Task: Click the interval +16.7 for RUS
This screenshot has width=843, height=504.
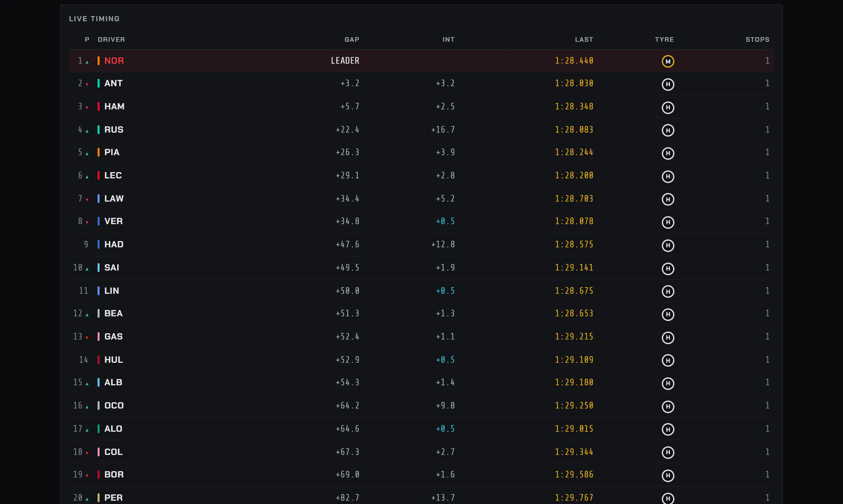Action: 443,130
